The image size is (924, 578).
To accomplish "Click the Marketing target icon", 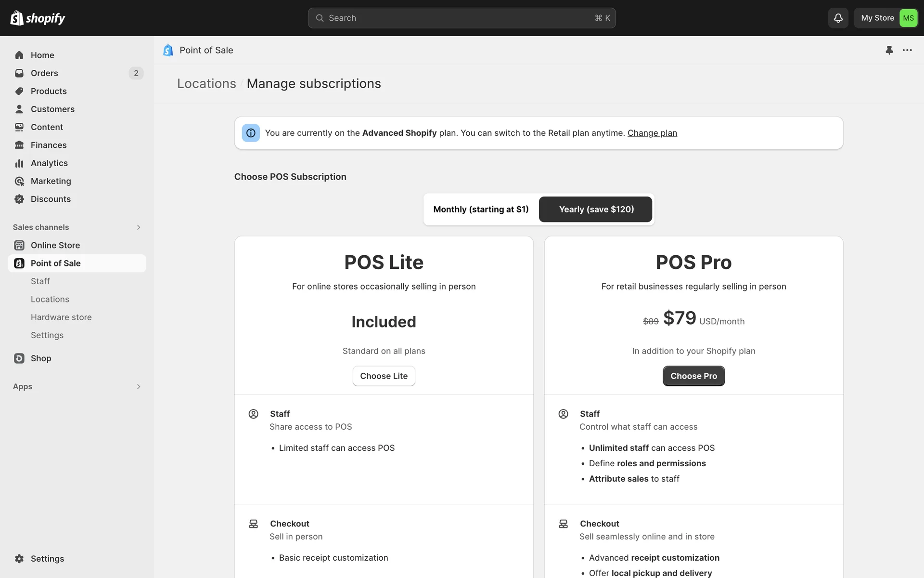I will [19, 181].
